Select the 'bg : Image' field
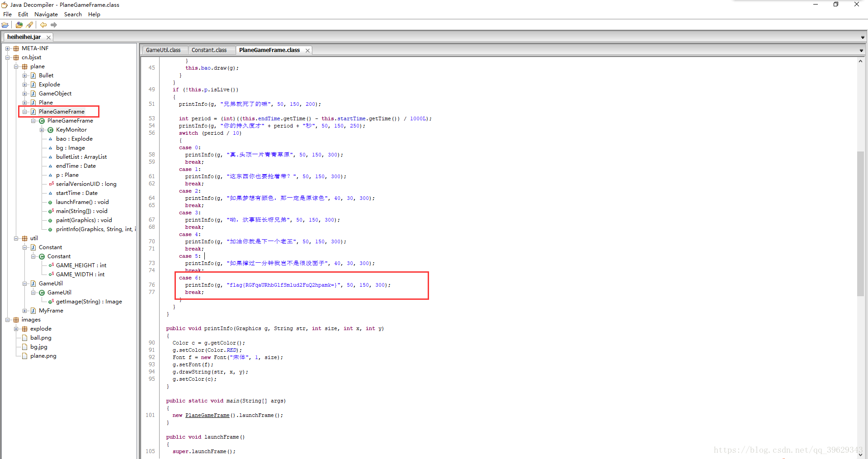 point(71,148)
